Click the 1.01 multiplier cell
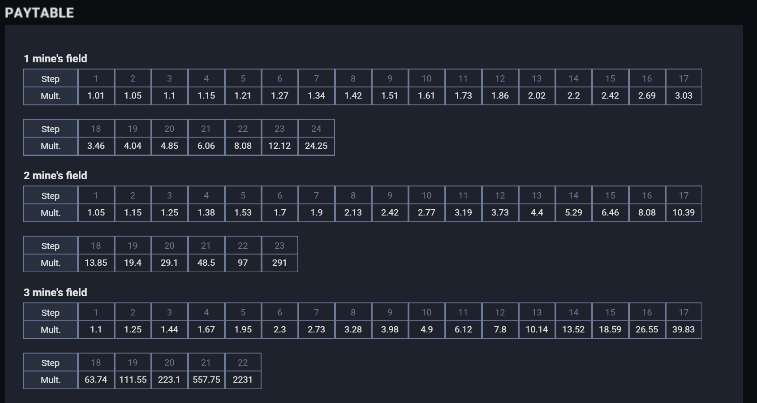The width and height of the screenshot is (757, 403). [x=96, y=96]
